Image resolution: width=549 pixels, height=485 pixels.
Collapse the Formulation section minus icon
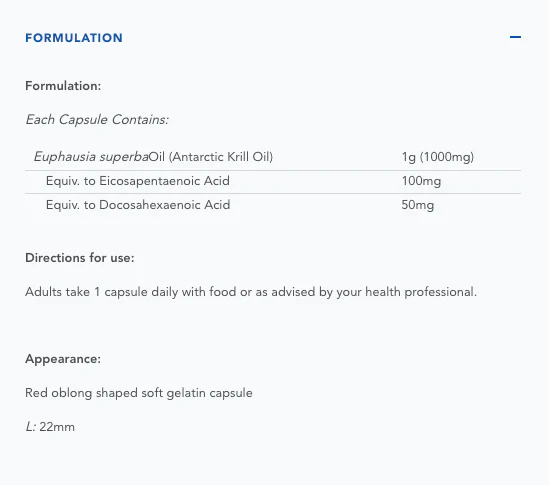[x=515, y=37]
